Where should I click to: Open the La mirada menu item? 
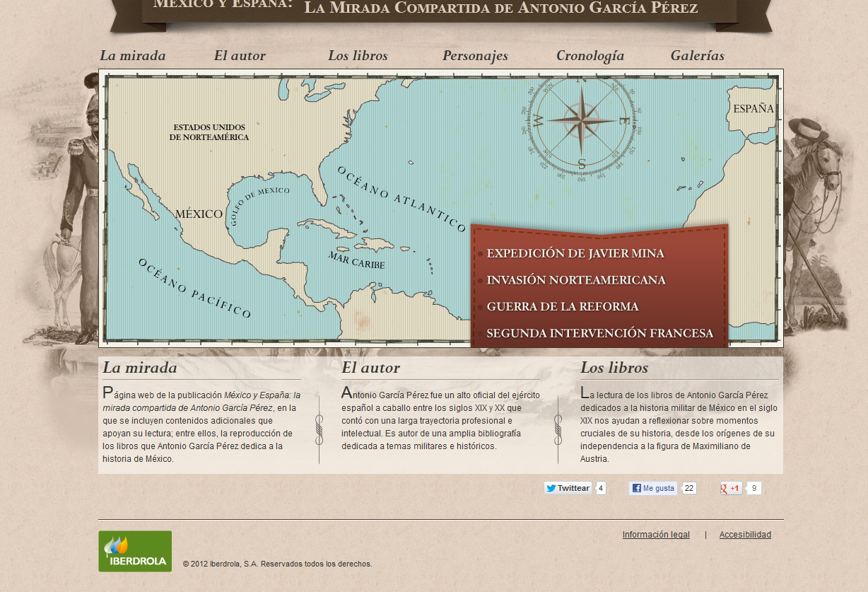pos(132,56)
